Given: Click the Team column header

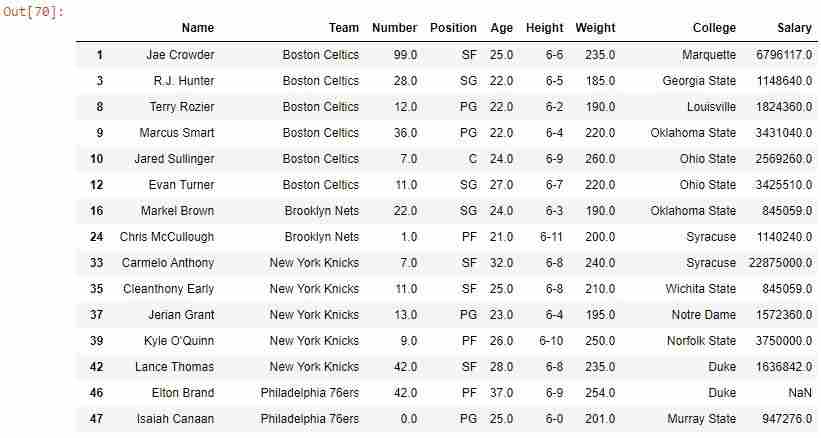Looking at the screenshot, I should pyautogui.click(x=343, y=28).
